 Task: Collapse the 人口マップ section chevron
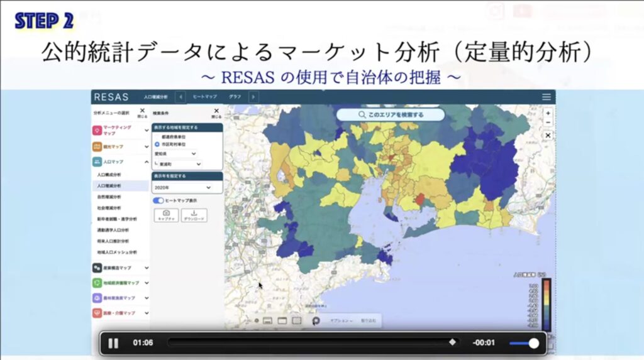tap(147, 161)
